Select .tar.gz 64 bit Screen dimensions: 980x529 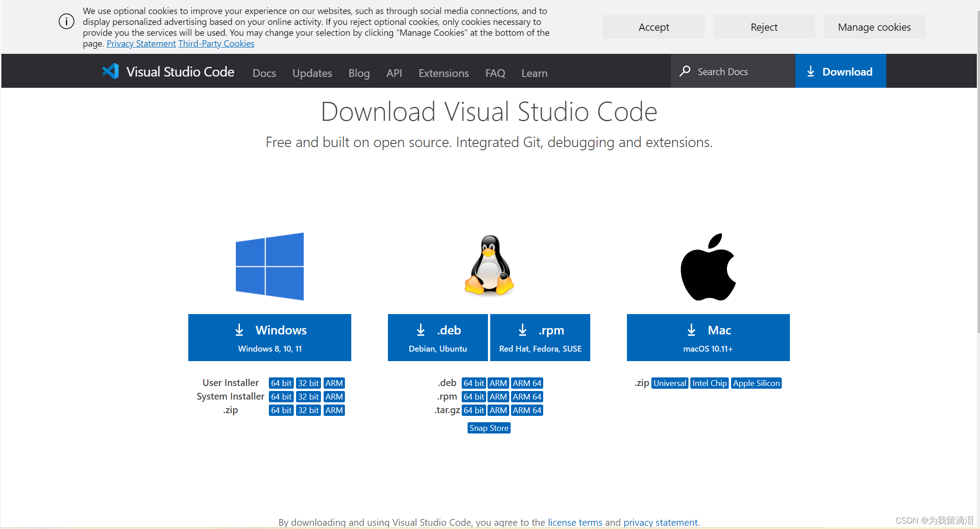(473, 410)
